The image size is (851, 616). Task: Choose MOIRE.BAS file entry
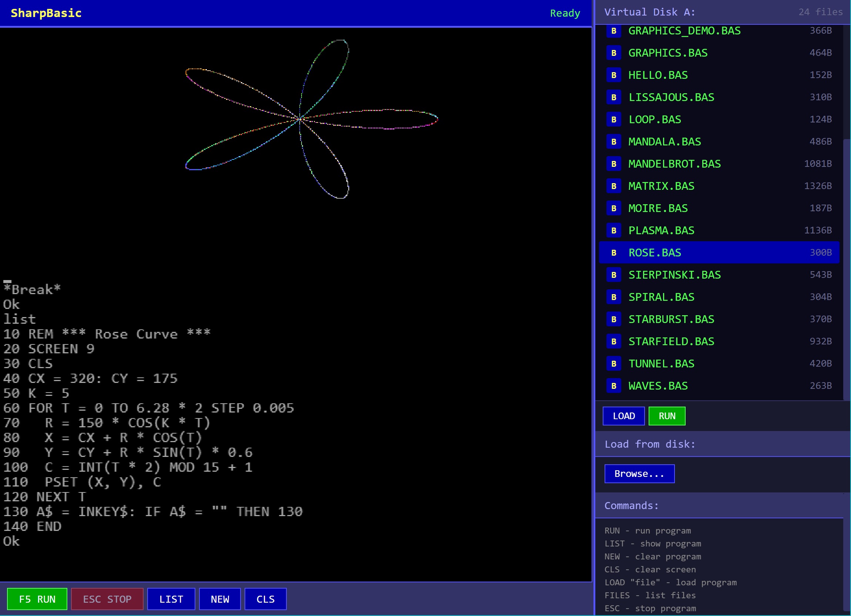point(658,208)
